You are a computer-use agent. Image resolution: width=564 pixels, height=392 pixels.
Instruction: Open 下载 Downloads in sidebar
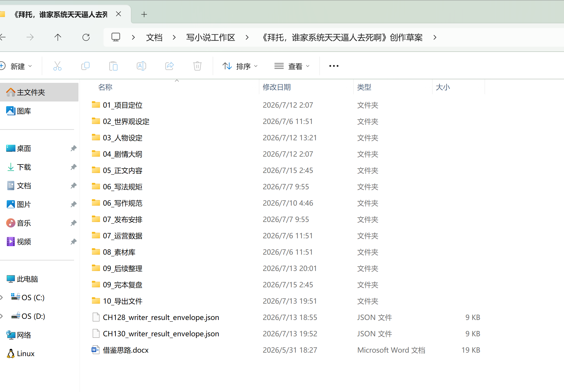39,167
